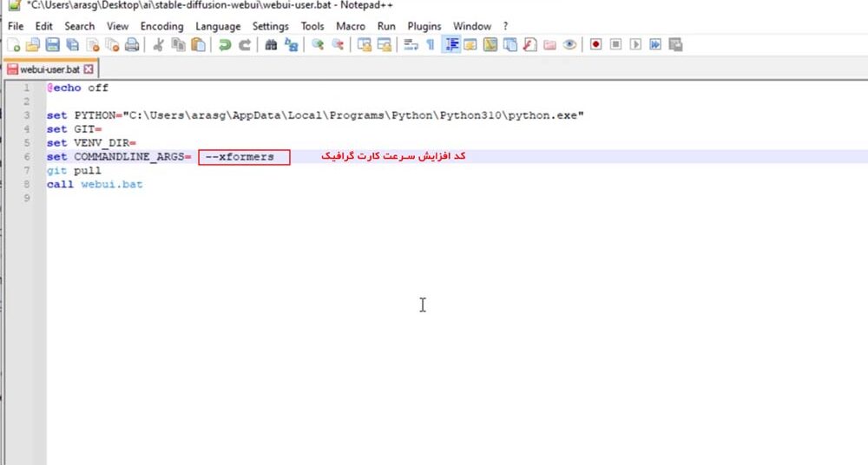Click line number 9 in the margin
The height and width of the screenshot is (465, 868).
click(27, 198)
